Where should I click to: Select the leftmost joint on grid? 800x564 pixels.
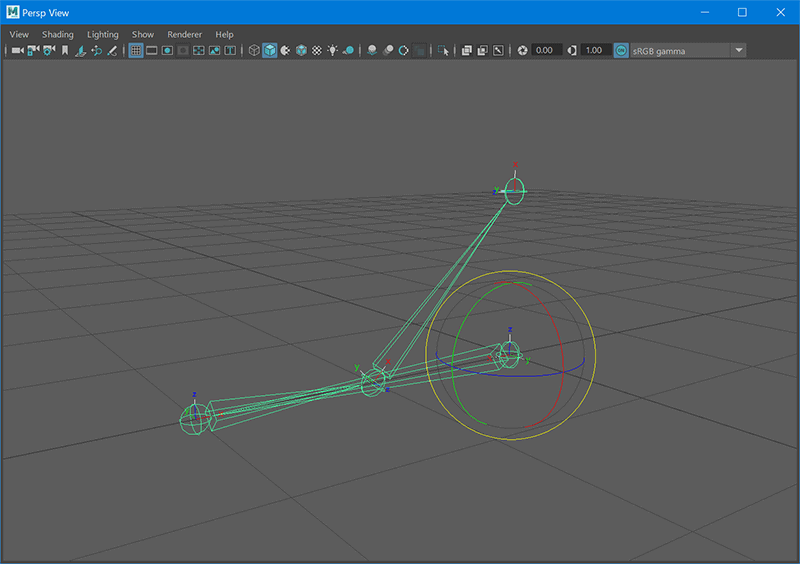[194, 420]
